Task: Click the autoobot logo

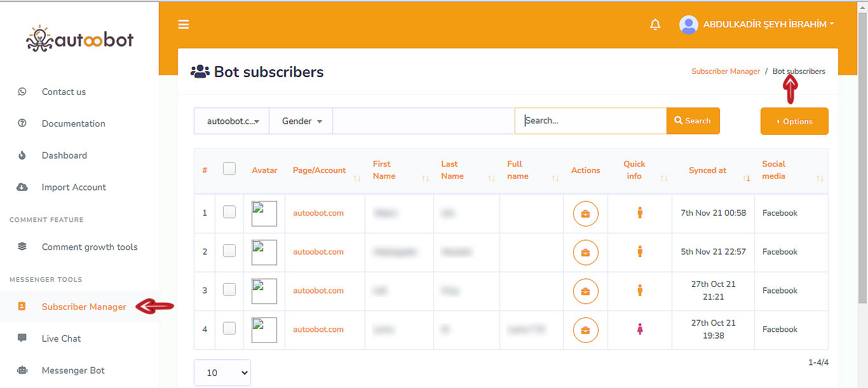Action: 80,39
